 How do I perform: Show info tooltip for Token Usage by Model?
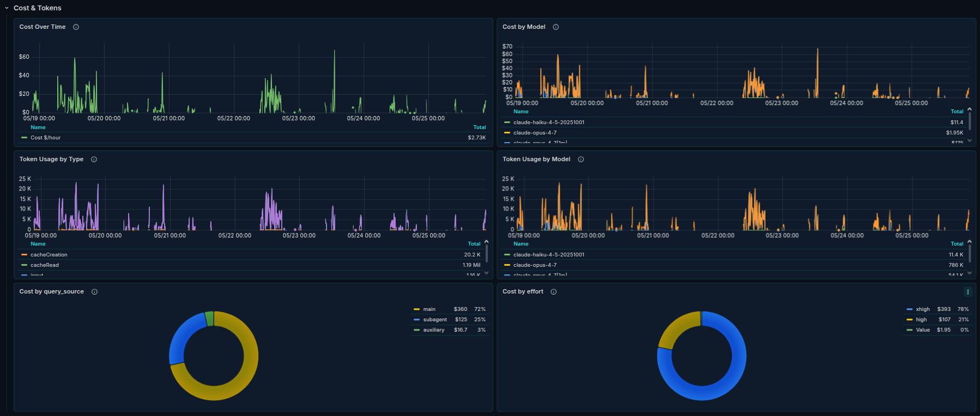pyautogui.click(x=580, y=159)
